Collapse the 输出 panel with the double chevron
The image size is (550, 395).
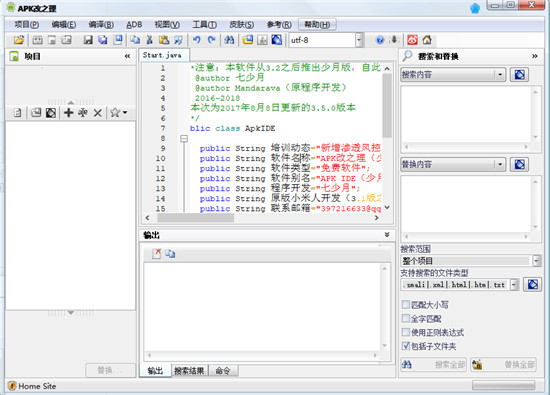[387, 235]
